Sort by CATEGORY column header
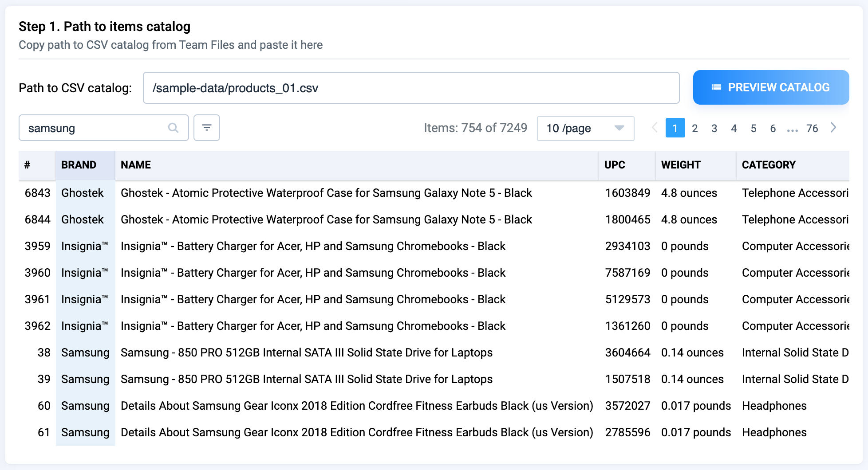The height and width of the screenshot is (470, 868). click(x=769, y=165)
